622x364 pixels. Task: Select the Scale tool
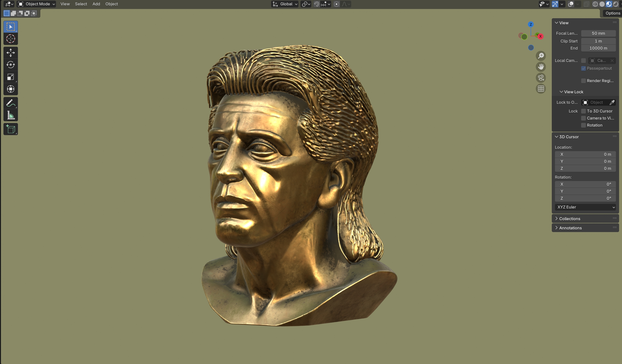10,77
